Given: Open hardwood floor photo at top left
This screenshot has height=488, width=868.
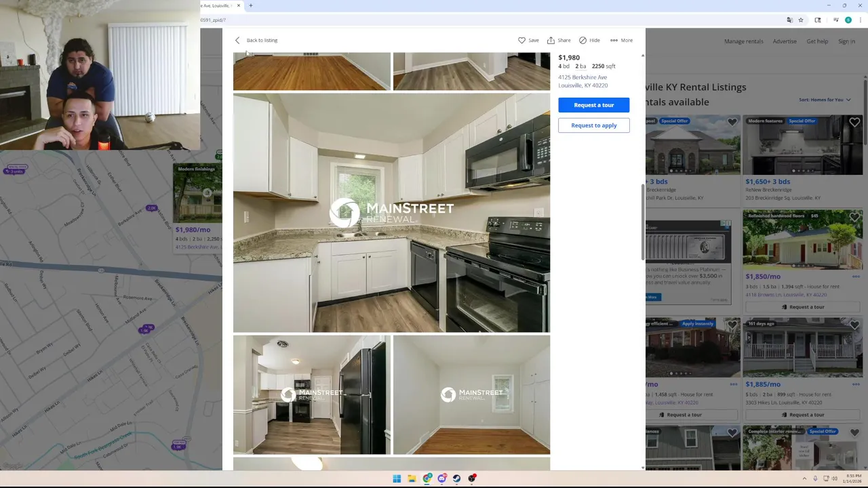Looking at the screenshot, I should point(312,71).
